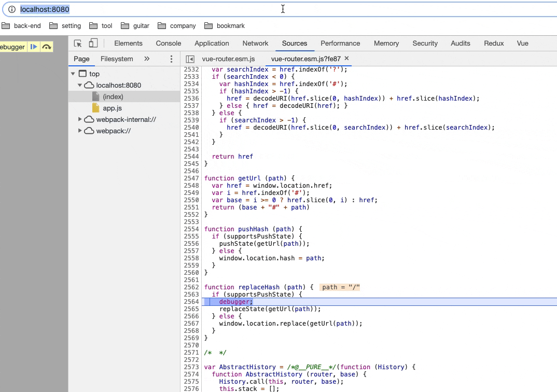The width and height of the screenshot is (557, 392).
Task: Open the setting bookmark folder
Action: click(x=65, y=25)
